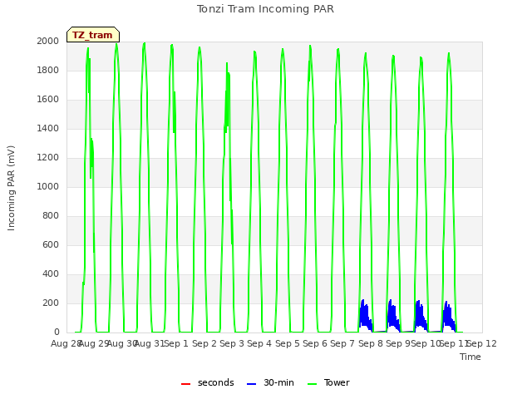Click the 1800 y-axis tick label
The width and height of the screenshot is (532, 399).
tap(48, 70)
